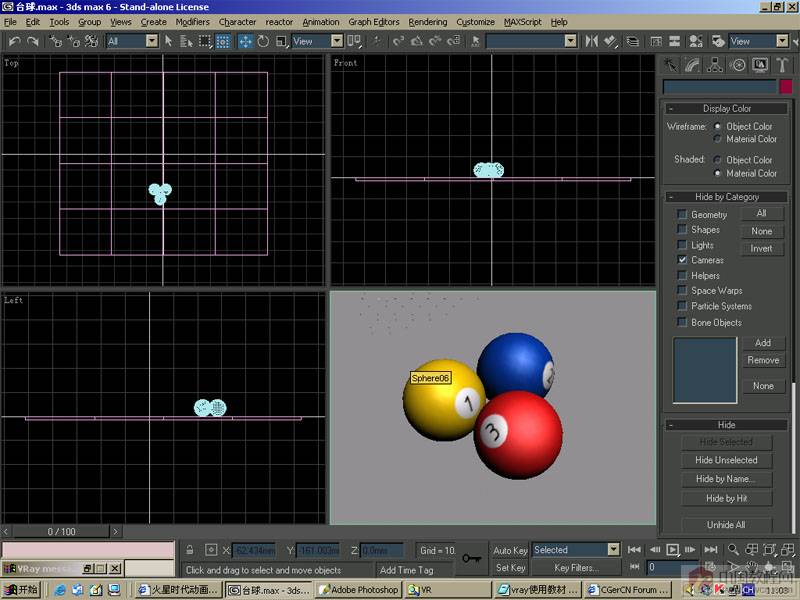Screen dimensions: 800x600
Task: Activate the Select and Rotate tool
Action: click(263, 41)
